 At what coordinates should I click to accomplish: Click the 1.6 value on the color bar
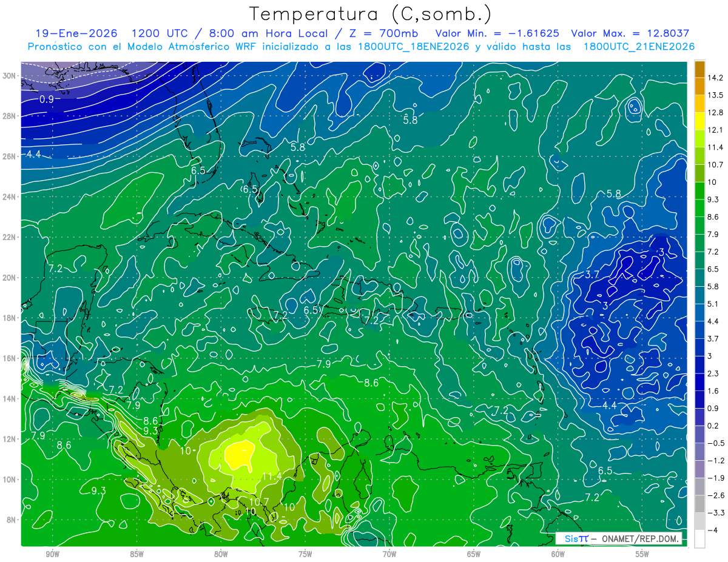click(x=712, y=391)
